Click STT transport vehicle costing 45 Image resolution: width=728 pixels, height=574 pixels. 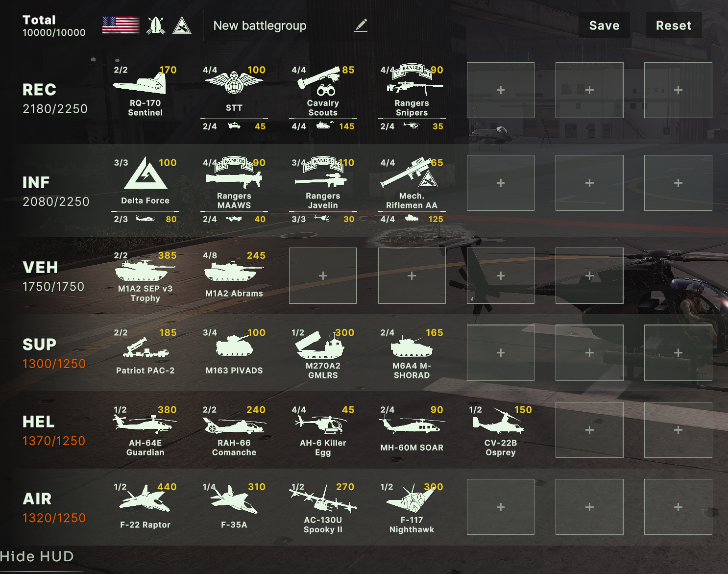pyautogui.click(x=234, y=126)
